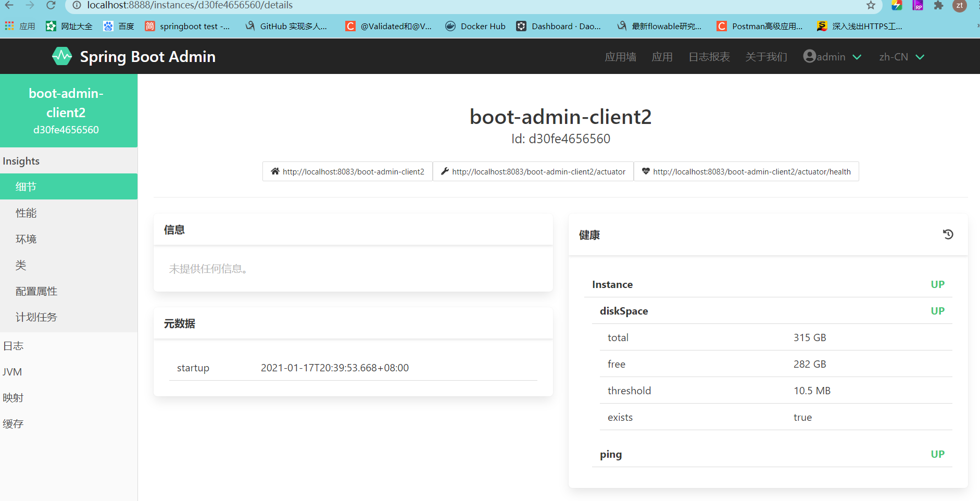This screenshot has width=980, height=501.
Task: Click the purple RP extension icon
Action: point(918,5)
